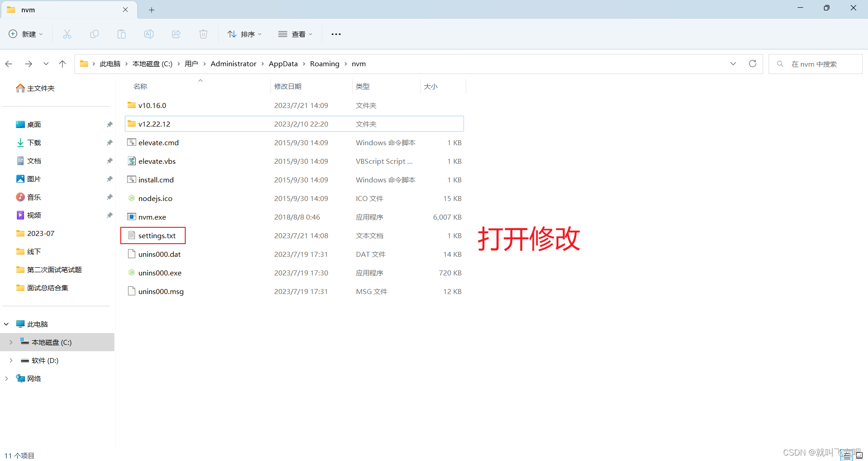The height and width of the screenshot is (461, 868).
Task: Sort by 大小 column header
Action: tap(431, 86)
